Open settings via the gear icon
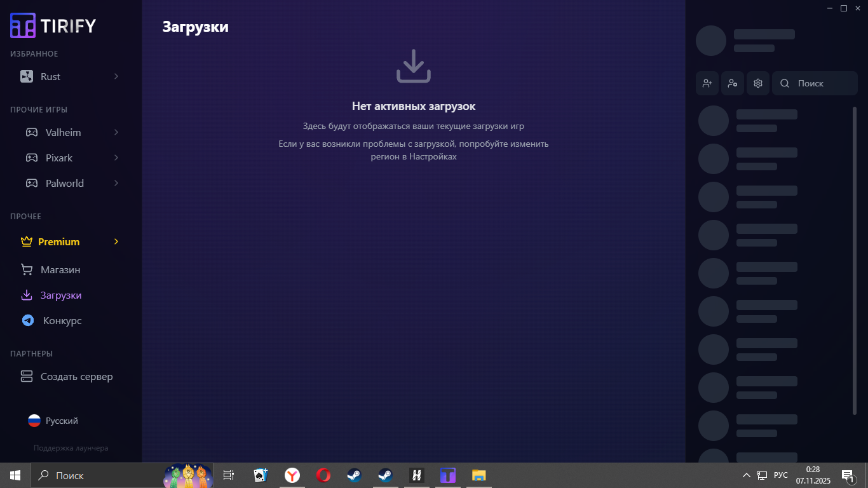Image resolution: width=868 pixels, height=488 pixels. [758, 83]
